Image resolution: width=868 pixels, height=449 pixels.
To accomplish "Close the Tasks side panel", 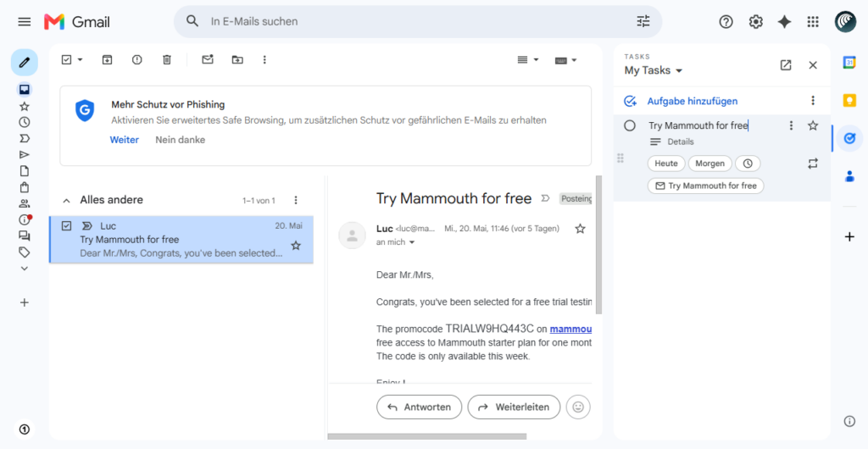I will tap(813, 65).
